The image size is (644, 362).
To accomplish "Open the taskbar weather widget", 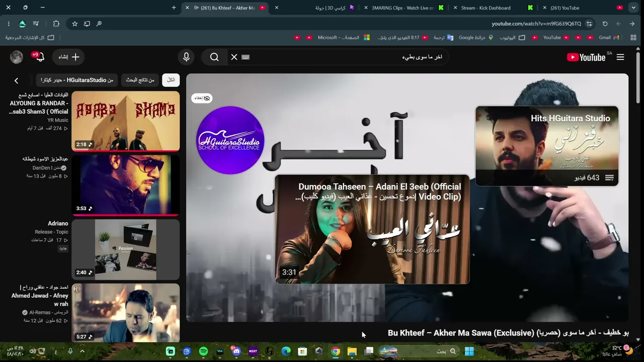I will point(616,351).
